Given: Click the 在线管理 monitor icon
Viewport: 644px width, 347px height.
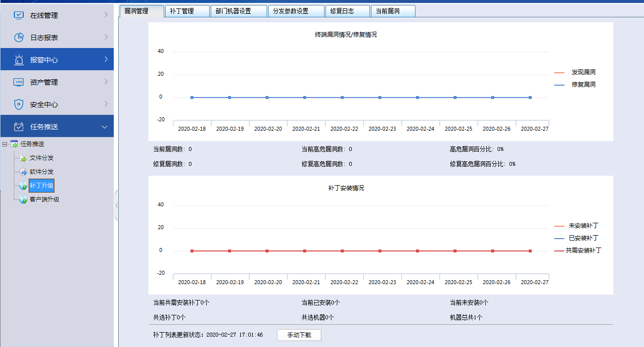Looking at the screenshot, I should click(x=19, y=15).
